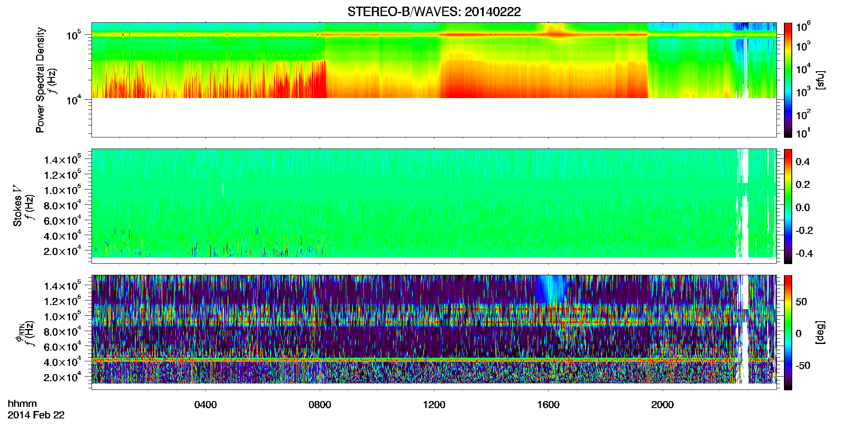Click the -0.4 label on Stokes colorbar

pyautogui.click(x=804, y=253)
